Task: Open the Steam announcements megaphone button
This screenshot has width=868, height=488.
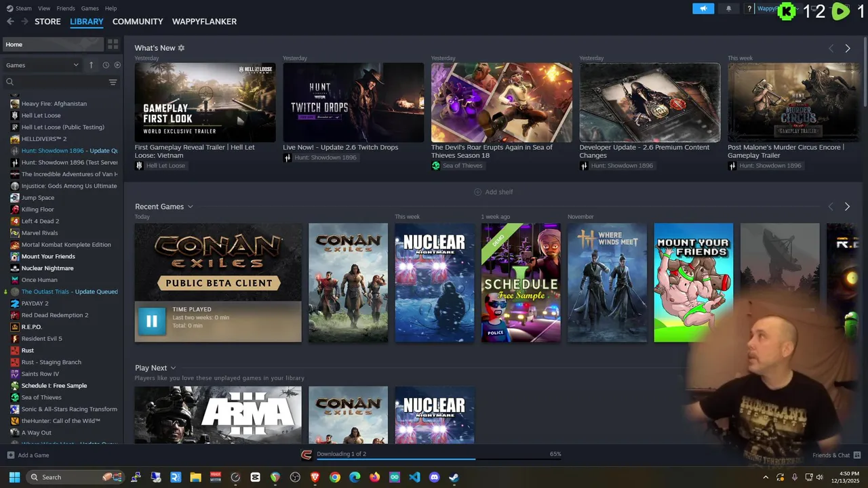Action: [703, 9]
